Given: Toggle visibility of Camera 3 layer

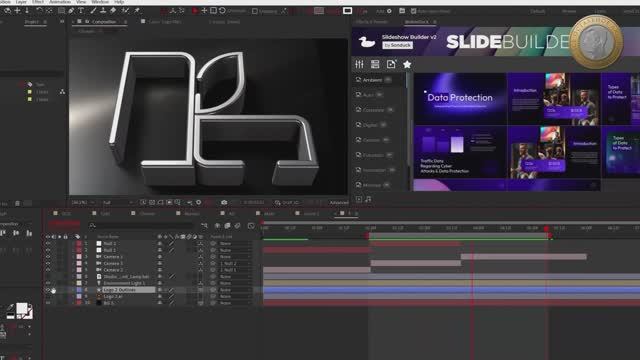Looking at the screenshot, I should coord(48,263).
